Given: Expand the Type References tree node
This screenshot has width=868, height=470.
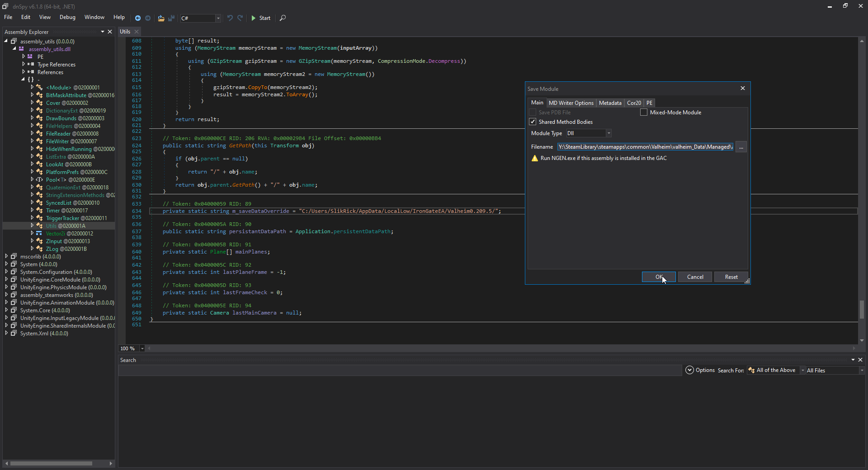Looking at the screenshot, I should (x=24, y=65).
